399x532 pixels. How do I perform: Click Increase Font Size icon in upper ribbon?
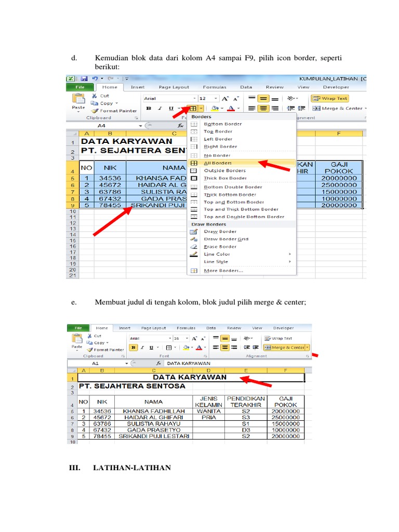225,98
